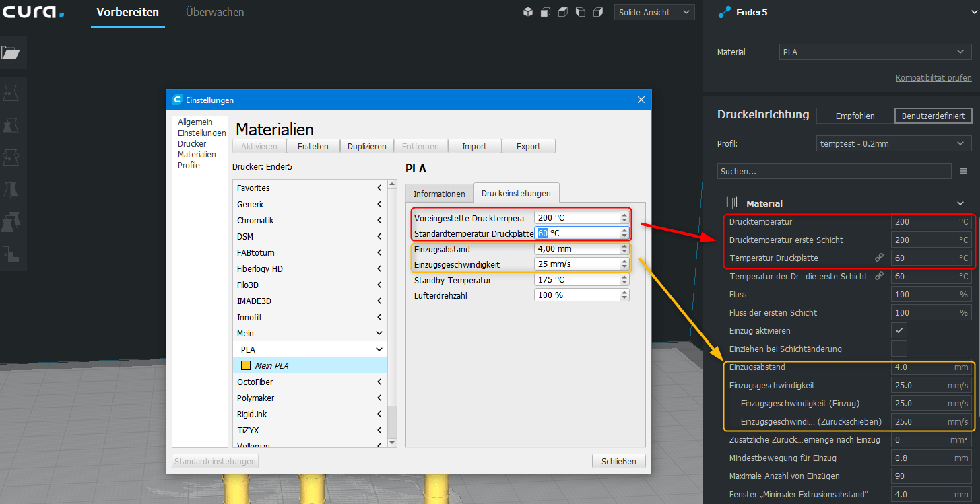Open Drucker page in dialog sidebar
Image resolution: width=980 pixels, height=504 pixels.
click(x=192, y=144)
